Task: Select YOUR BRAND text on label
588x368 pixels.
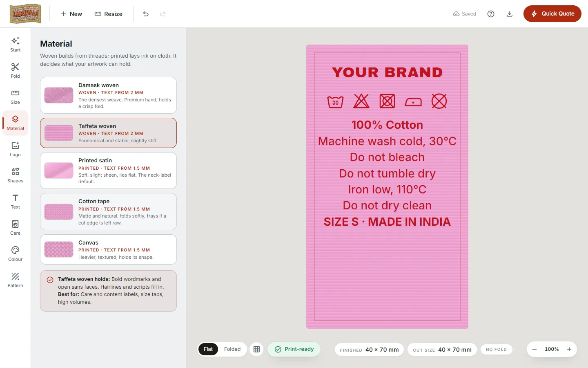Action: (x=387, y=72)
